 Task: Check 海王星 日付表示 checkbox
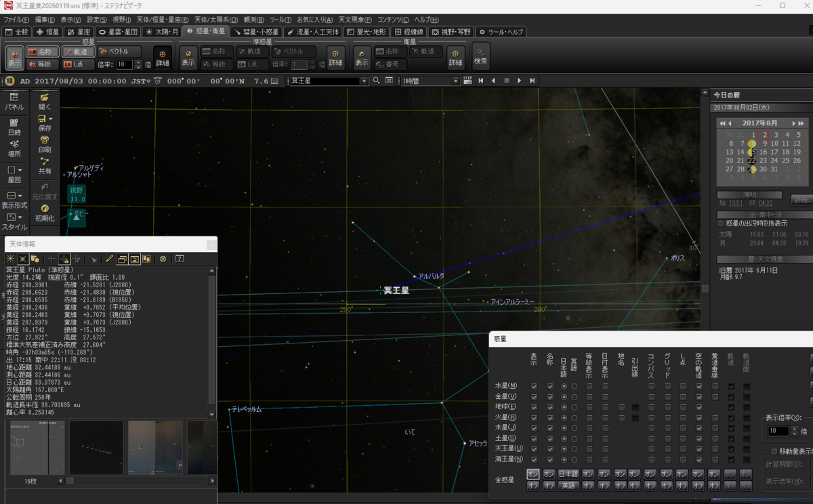pos(605,460)
